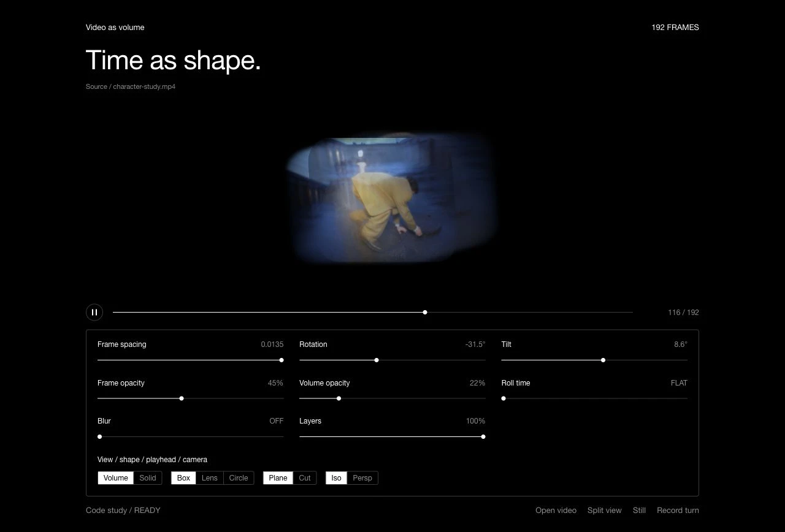Click the 192 FRAMES label

675,28
